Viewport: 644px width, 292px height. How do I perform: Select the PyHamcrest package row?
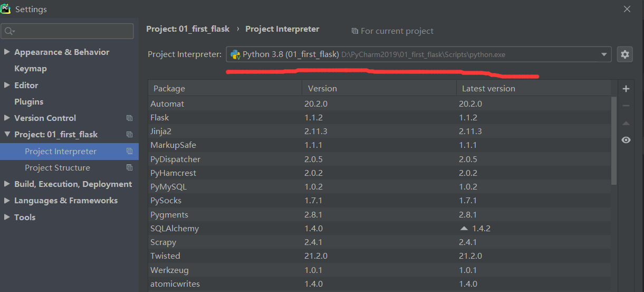coord(379,173)
